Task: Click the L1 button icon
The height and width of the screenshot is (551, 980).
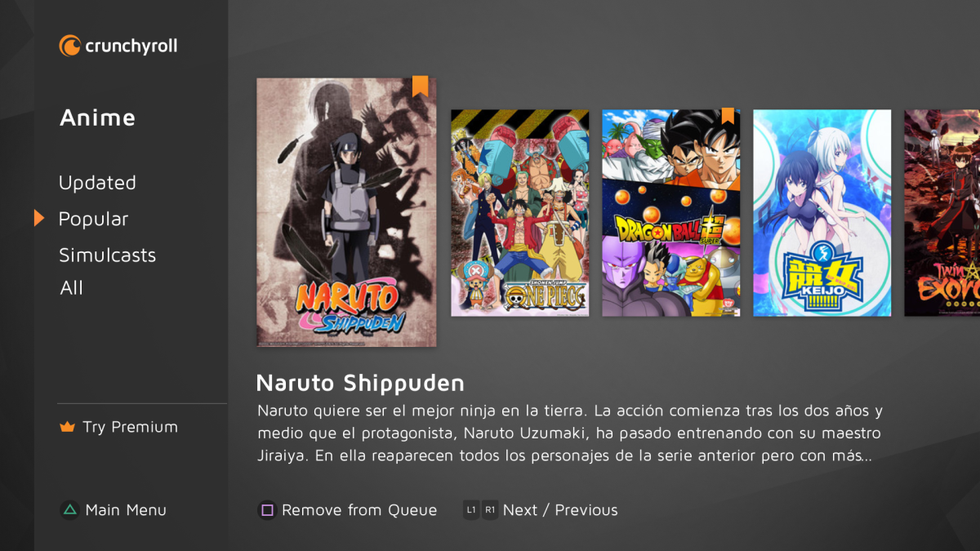Action: click(x=471, y=510)
